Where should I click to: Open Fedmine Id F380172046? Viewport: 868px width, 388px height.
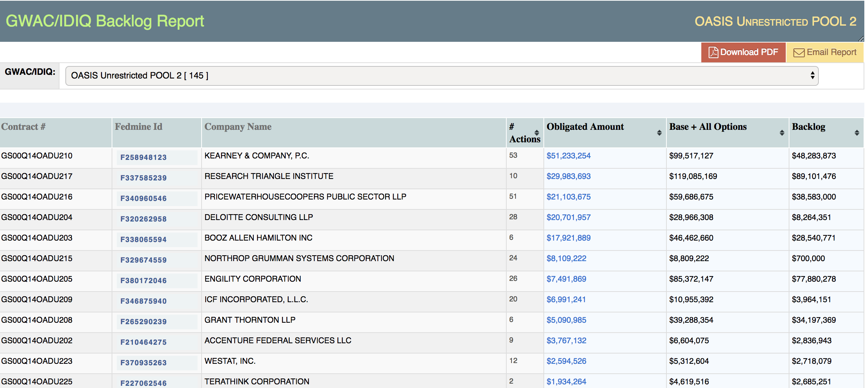pos(144,281)
